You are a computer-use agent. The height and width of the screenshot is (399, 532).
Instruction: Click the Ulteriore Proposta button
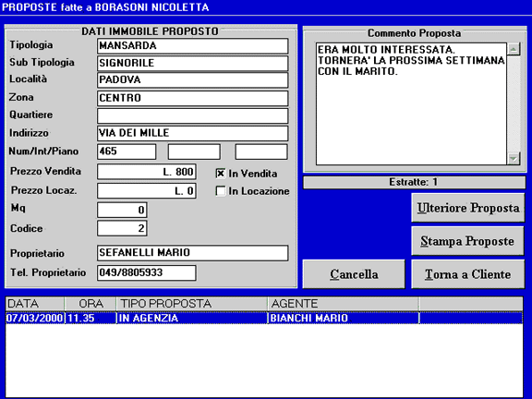tap(468, 208)
